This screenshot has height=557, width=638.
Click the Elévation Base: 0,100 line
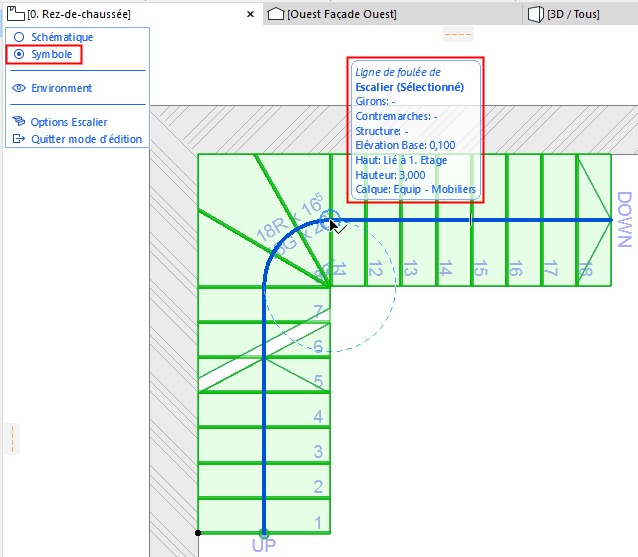405,145
